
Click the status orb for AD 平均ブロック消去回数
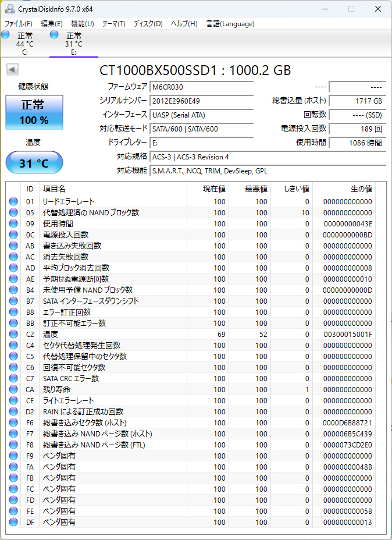tap(13, 268)
